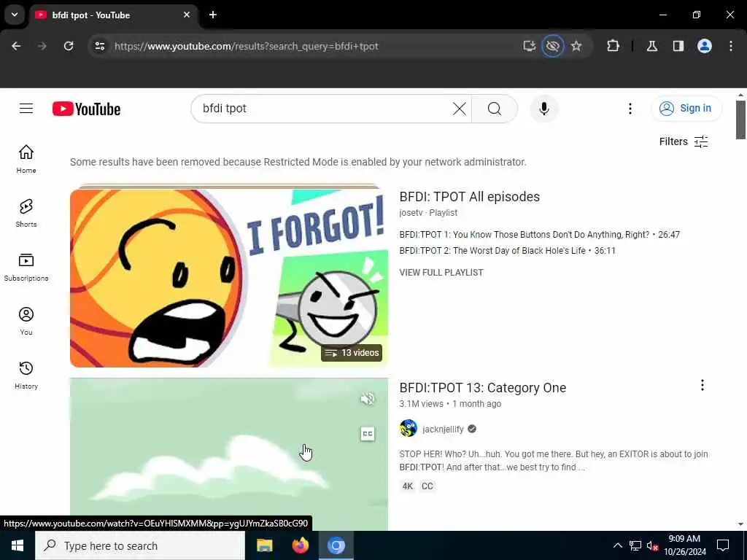The image size is (747, 560).
Task: Open File Explorer from taskbar
Action: 264,545
